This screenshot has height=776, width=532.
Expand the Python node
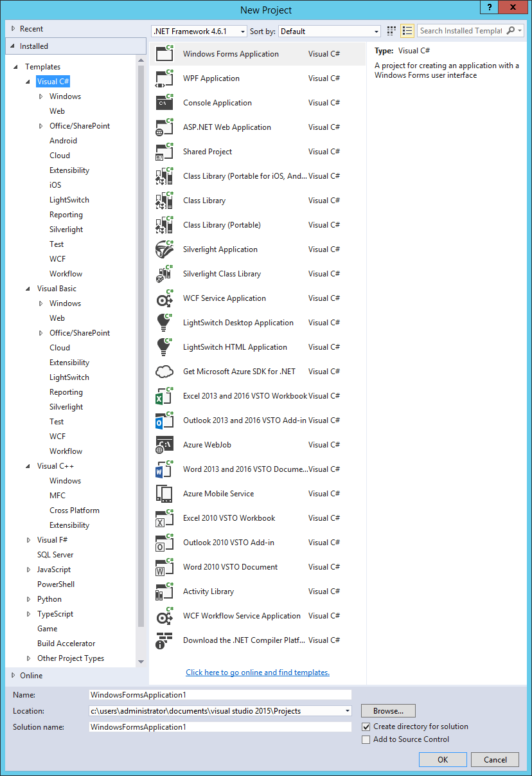click(x=28, y=599)
